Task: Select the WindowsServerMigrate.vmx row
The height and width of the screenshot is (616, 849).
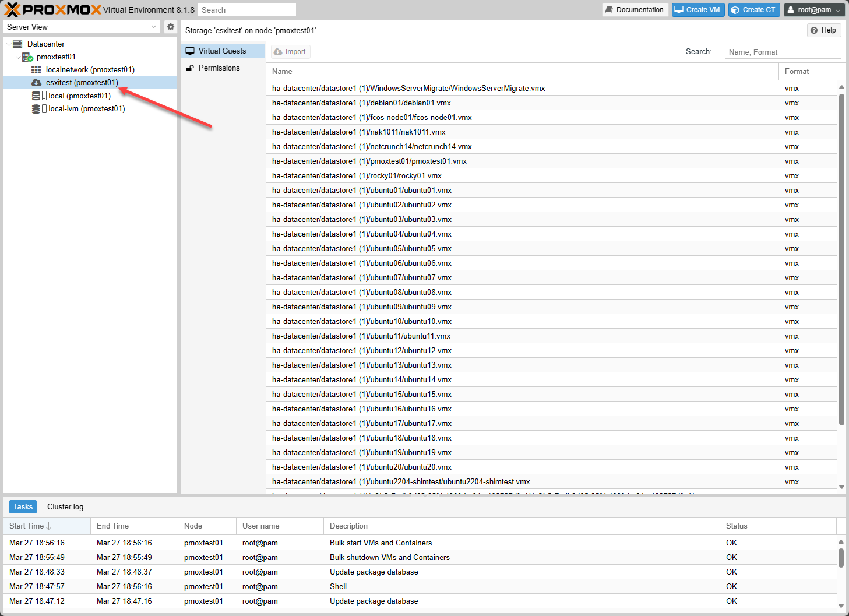Action: (551, 89)
